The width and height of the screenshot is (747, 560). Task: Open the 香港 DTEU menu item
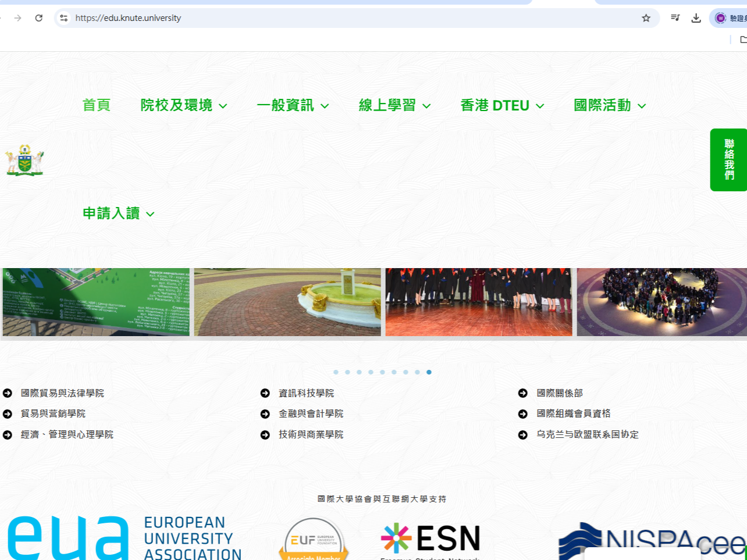[501, 105]
